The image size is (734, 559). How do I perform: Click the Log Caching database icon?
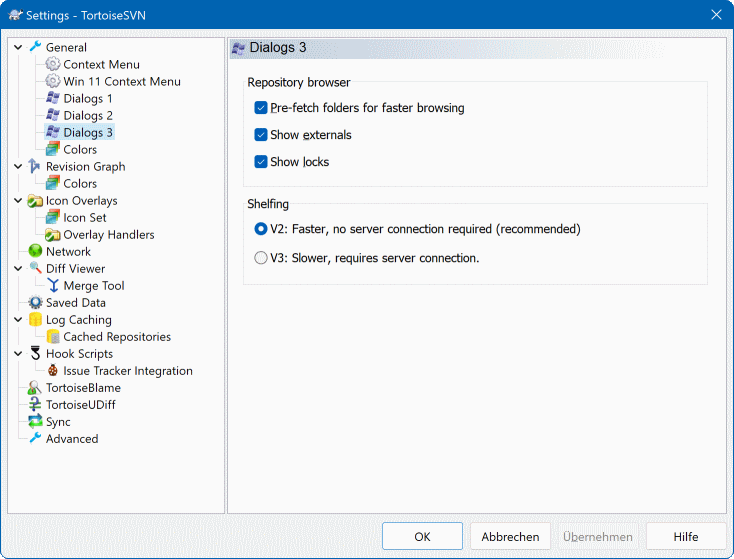tap(35, 319)
